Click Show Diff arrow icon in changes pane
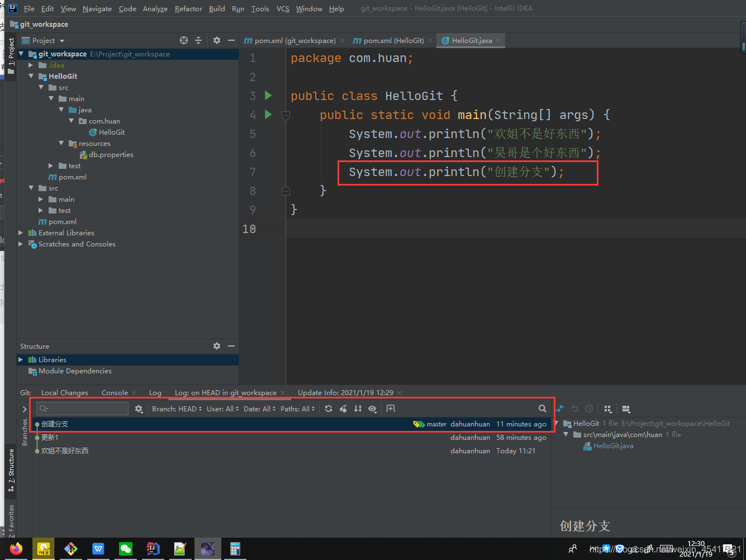The height and width of the screenshot is (560, 746). pyautogui.click(x=560, y=409)
